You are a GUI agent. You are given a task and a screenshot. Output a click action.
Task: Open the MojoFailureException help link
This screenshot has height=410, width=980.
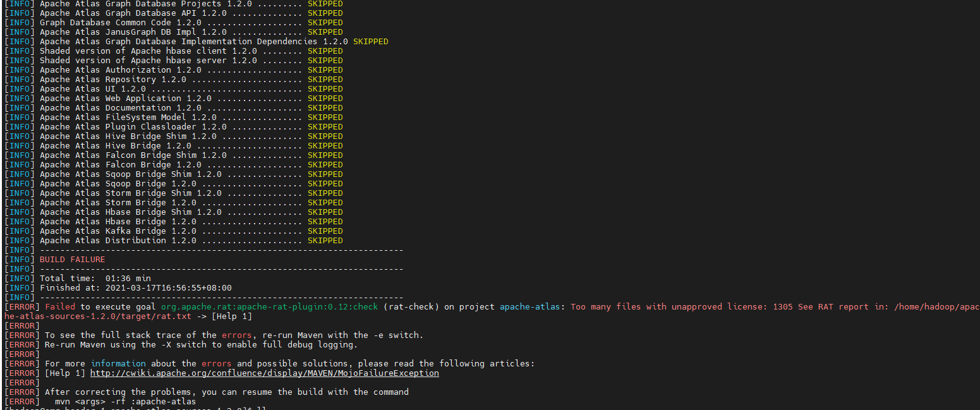click(x=265, y=373)
